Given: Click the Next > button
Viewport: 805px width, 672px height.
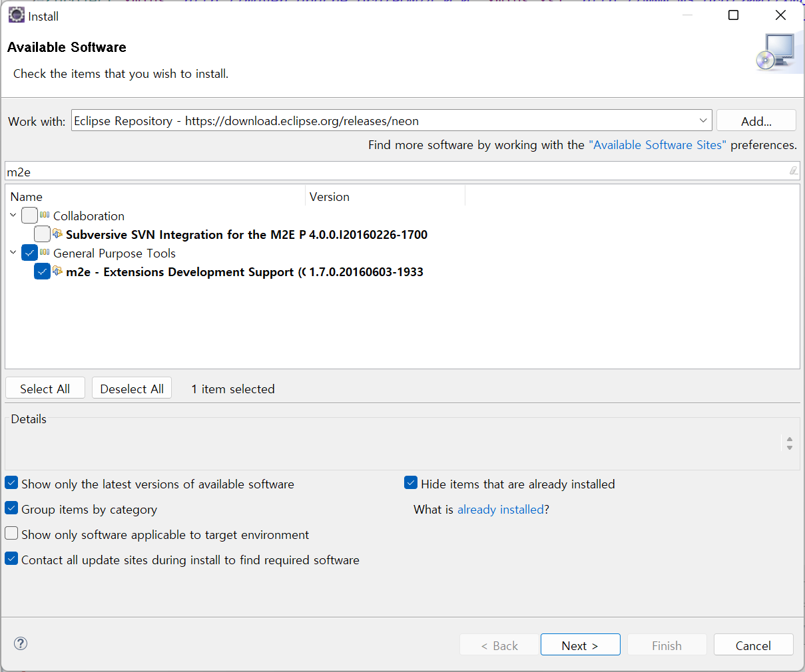Looking at the screenshot, I should 580,645.
